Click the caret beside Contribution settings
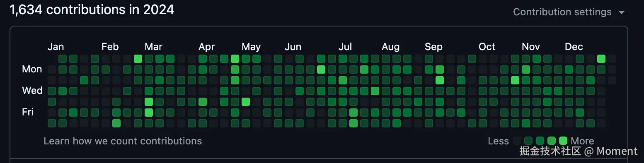Image resolution: width=644 pixels, height=163 pixels. (621, 12)
